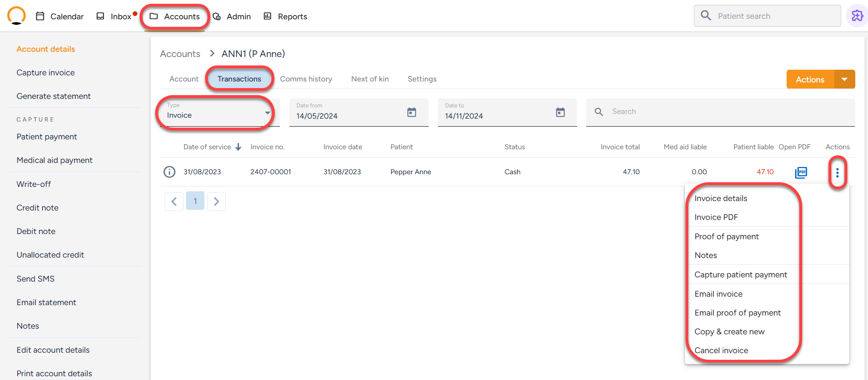868x380 pixels.
Task: Click the Patient search magnifier icon
Action: [706, 16]
